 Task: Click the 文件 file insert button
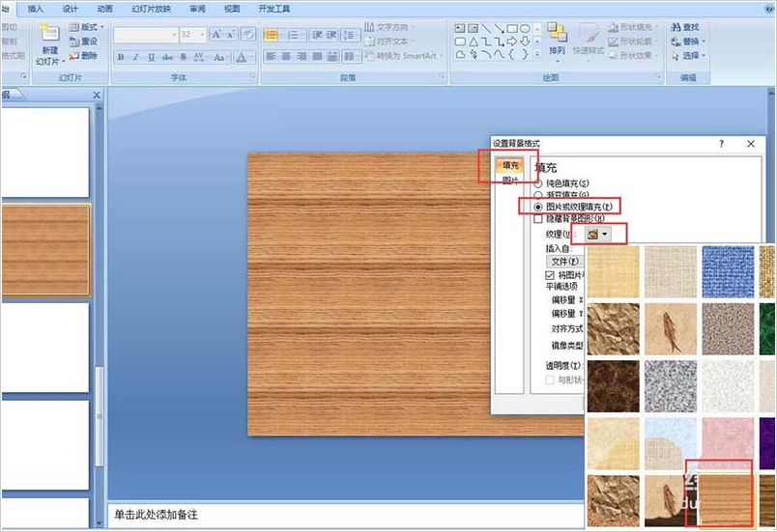(564, 261)
